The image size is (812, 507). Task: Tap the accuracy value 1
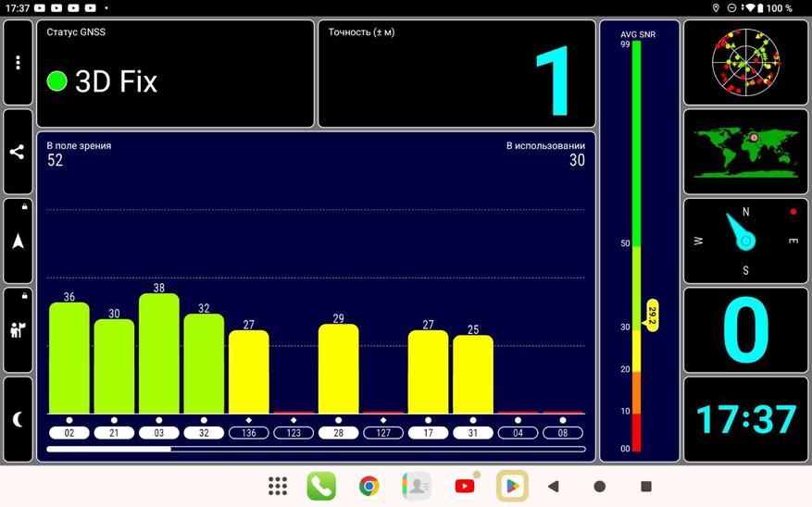(553, 80)
